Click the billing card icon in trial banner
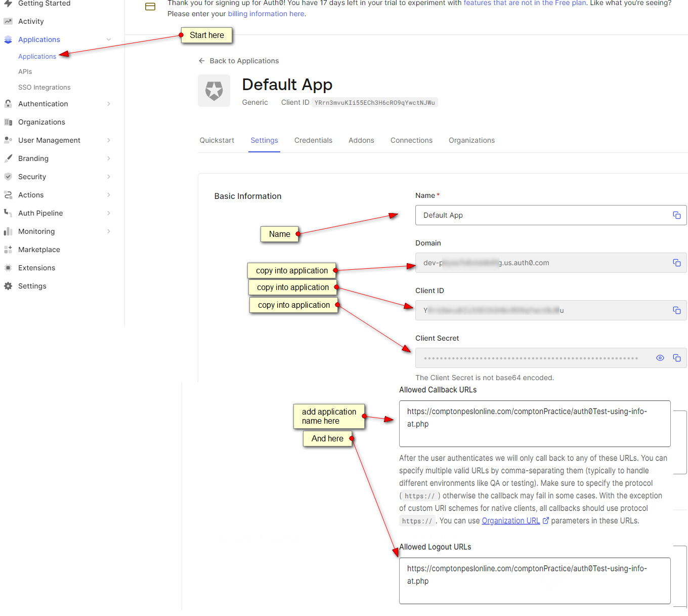The image size is (688, 616). tap(150, 7)
